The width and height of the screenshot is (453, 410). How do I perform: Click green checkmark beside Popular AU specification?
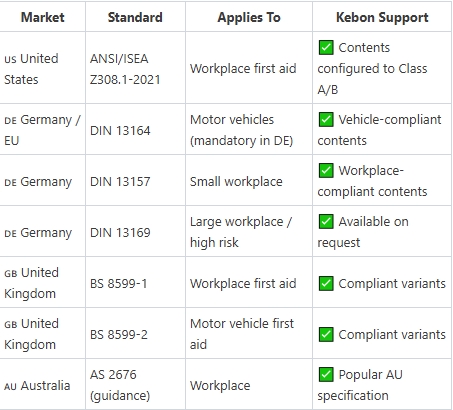(x=326, y=374)
